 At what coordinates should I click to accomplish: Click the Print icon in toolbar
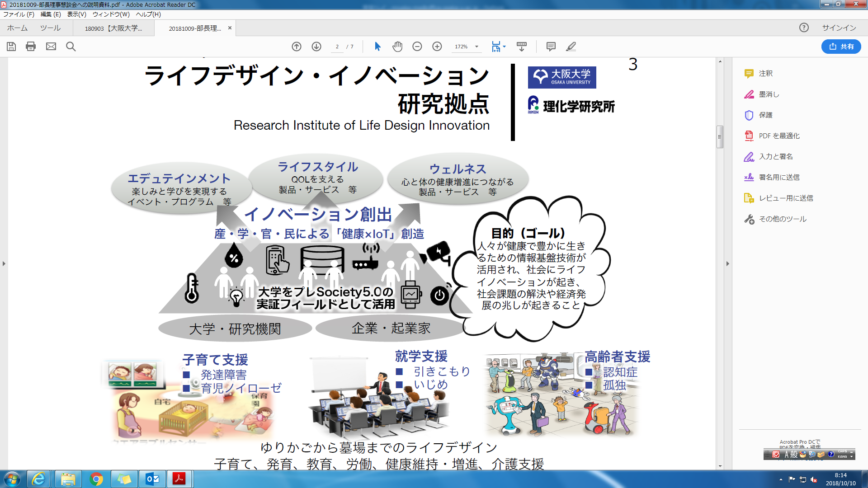[31, 47]
